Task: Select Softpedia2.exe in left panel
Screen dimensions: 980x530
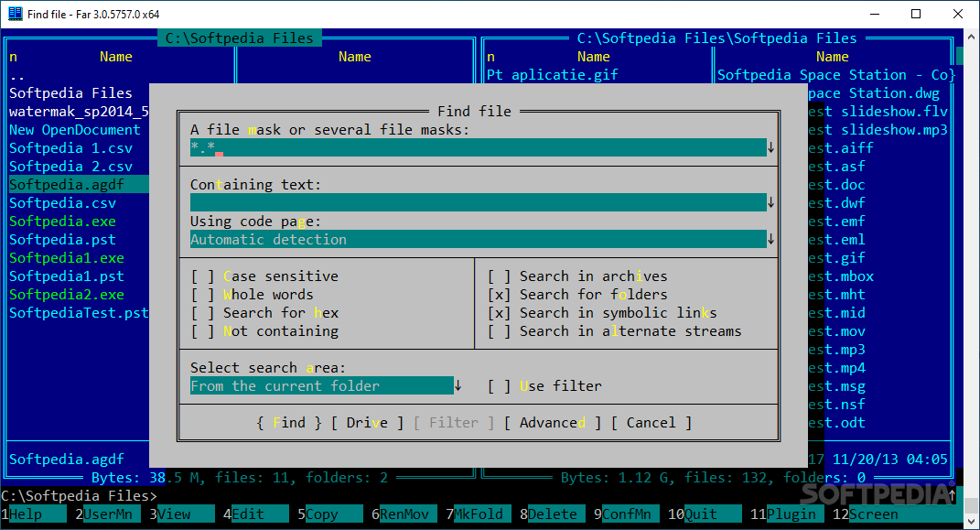Action: (x=66, y=295)
